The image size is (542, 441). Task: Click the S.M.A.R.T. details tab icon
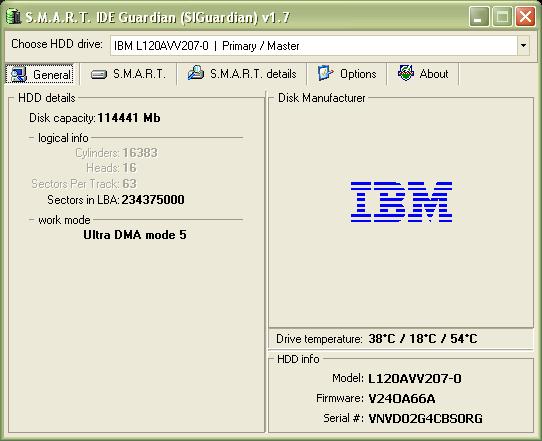pos(196,73)
